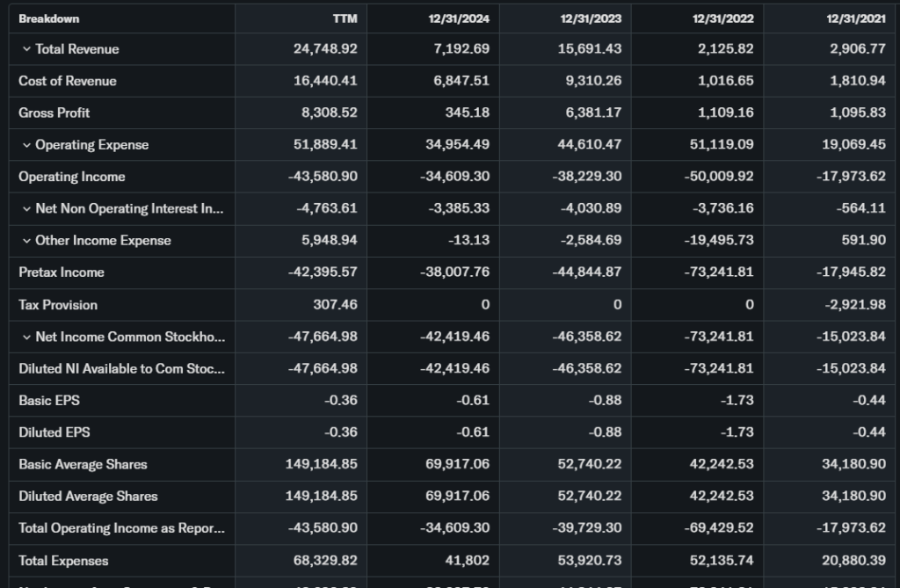Click the Diluted Average Shares row label
The width and height of the screenshot is (900, 588).
click(88, 497)
